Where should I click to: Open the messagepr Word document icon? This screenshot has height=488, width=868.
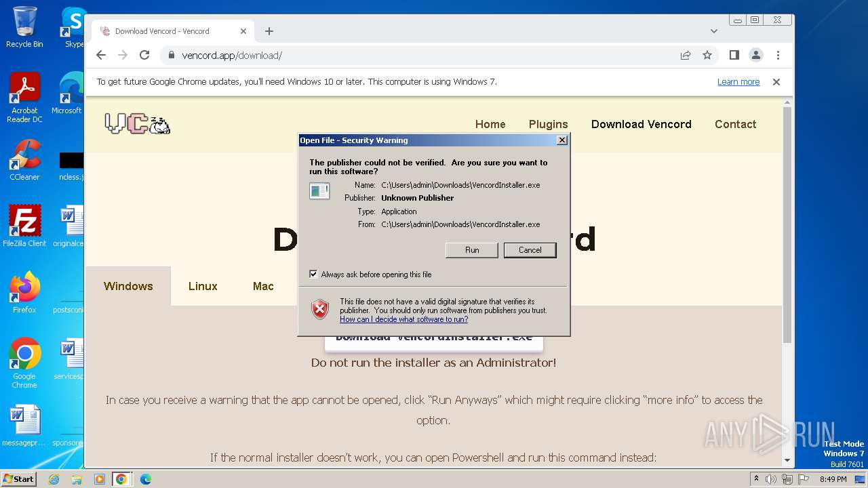click(x=24, y=426)
